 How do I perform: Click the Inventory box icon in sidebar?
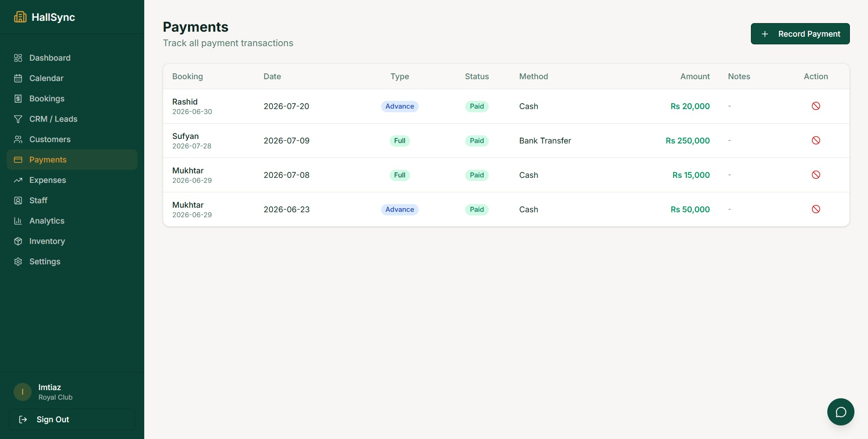(18, 241)
